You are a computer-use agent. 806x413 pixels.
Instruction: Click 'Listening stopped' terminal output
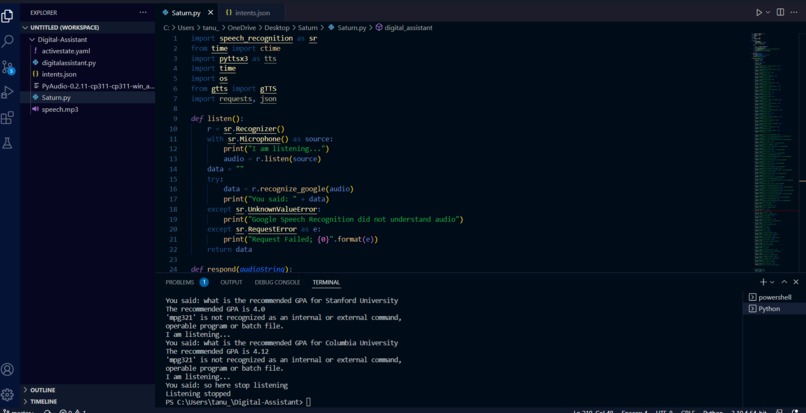(x=198, y=393)
